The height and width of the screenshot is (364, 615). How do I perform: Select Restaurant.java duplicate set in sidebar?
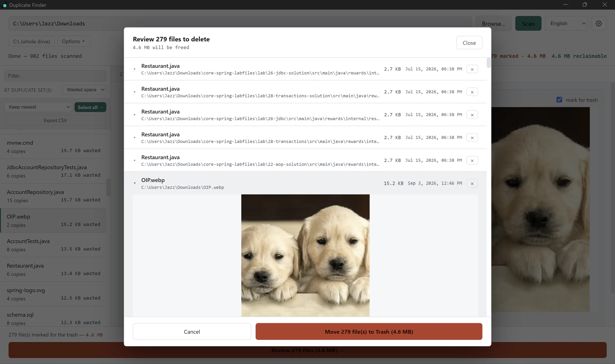click(53, 269)
